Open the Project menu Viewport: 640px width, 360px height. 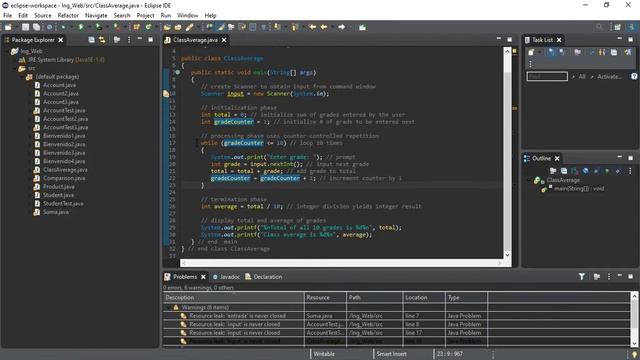[145, 16]
